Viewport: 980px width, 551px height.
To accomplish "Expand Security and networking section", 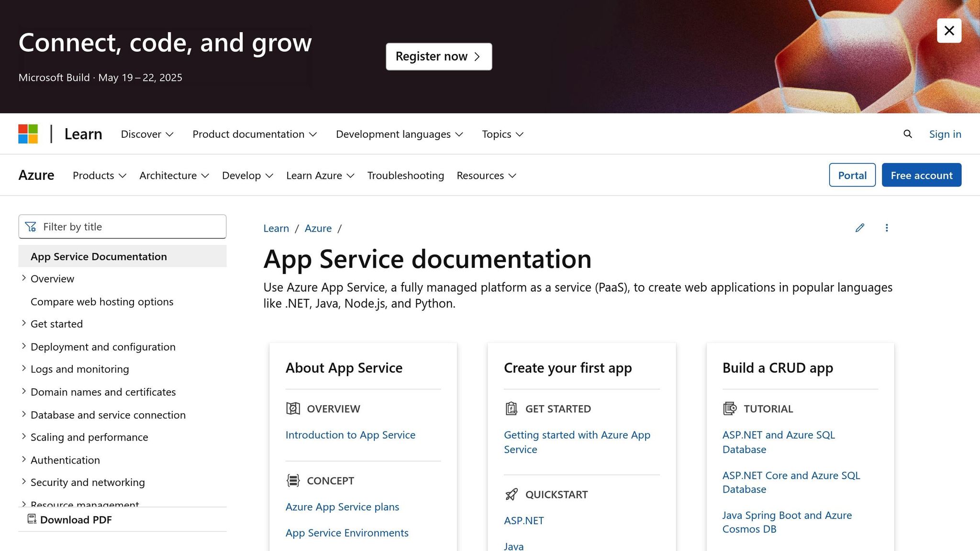I will (24, 482).
